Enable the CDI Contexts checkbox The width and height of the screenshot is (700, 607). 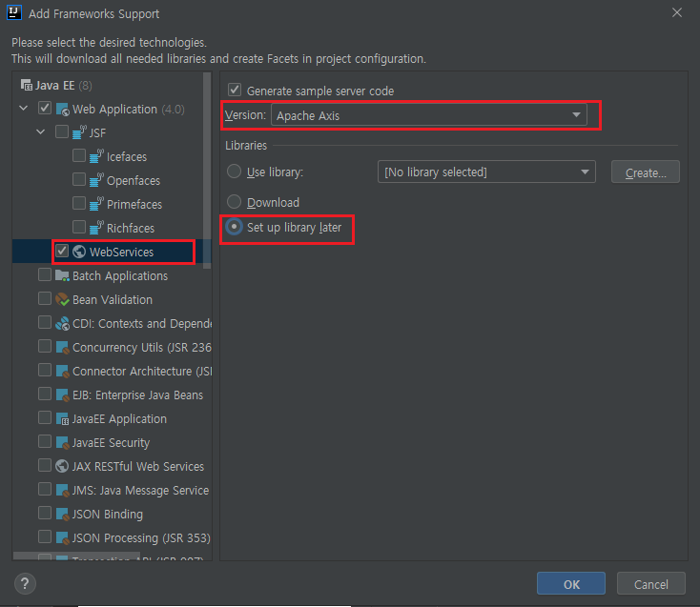tap(45, 322)
